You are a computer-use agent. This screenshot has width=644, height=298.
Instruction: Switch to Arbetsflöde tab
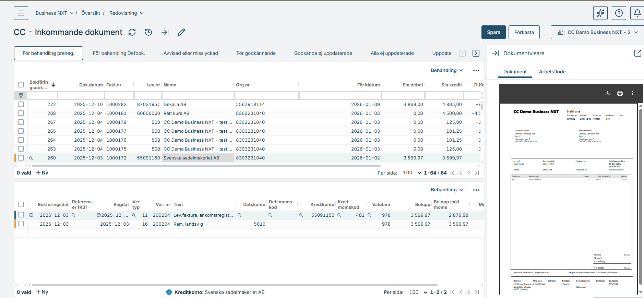pyautogui.click(x=552, y=72)
